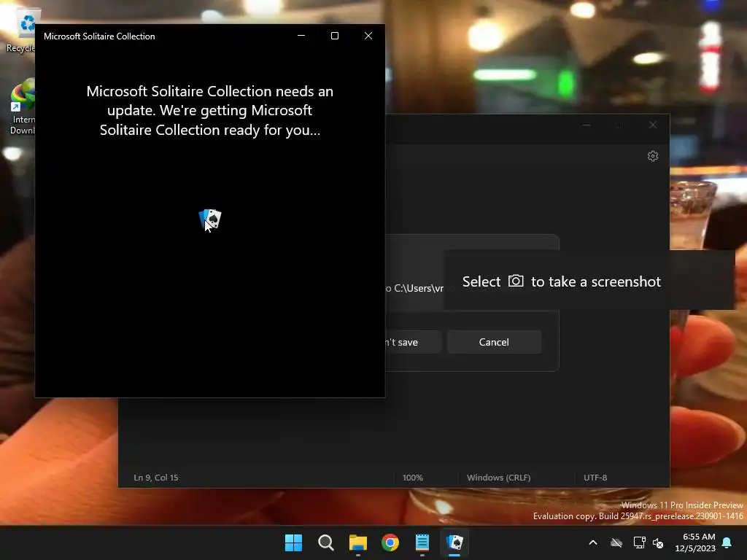Image resolution: width=747 pixels, height=560 pixels.
Task: Show hidden system tray icons
Action: point(593,542)
